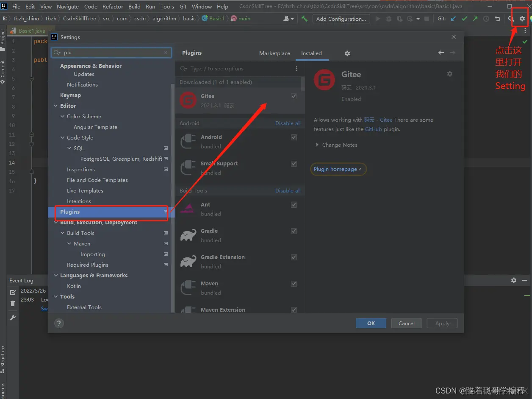The width and height of the screenshot is (532, 399).
Task: Click the back arrow in Settings
Action: point(441,53)
